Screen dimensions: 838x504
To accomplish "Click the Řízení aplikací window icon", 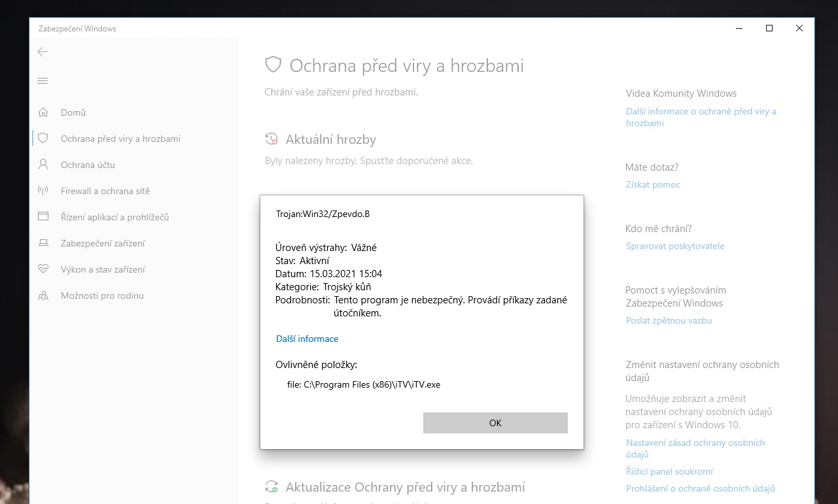I will pyautogui.click(x=43, y=217).
